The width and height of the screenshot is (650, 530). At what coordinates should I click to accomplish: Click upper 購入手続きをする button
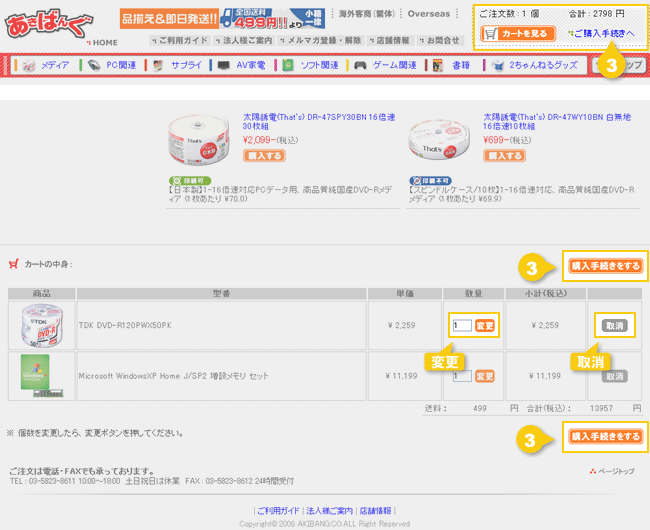(605, 266)
